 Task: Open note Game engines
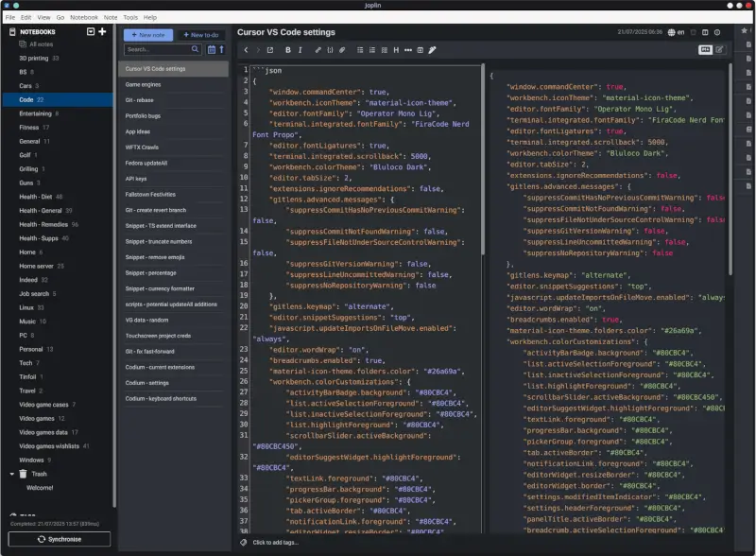point(174,84)
